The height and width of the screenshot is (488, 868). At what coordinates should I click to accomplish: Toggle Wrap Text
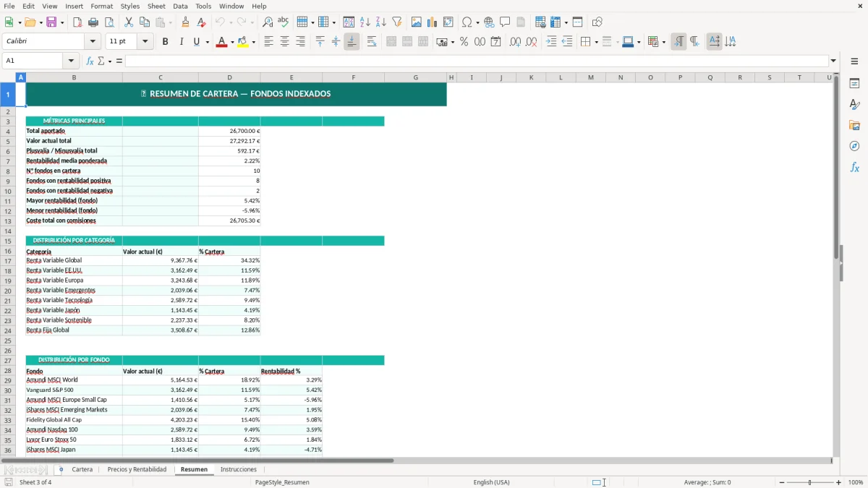tap(371, 42)
